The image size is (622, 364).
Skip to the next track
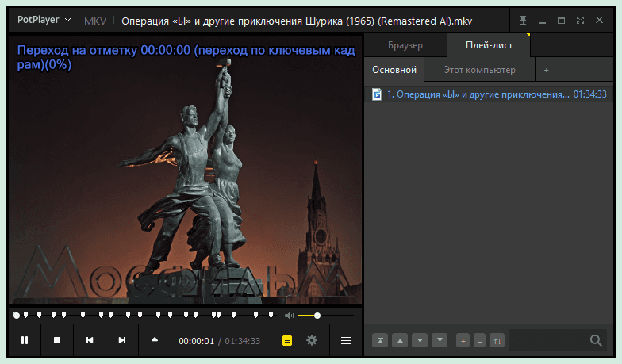(122, 340)
